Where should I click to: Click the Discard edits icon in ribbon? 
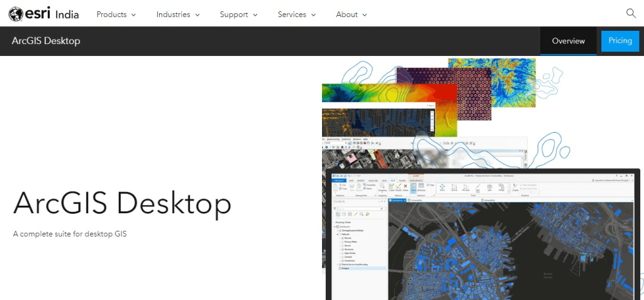click(x=359, y=187)
